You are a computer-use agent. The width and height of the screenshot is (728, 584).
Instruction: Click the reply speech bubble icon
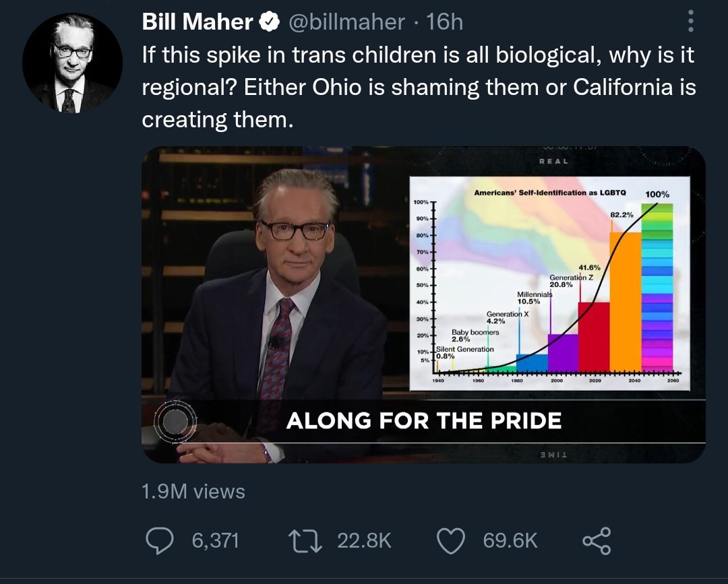coord(159,540)
